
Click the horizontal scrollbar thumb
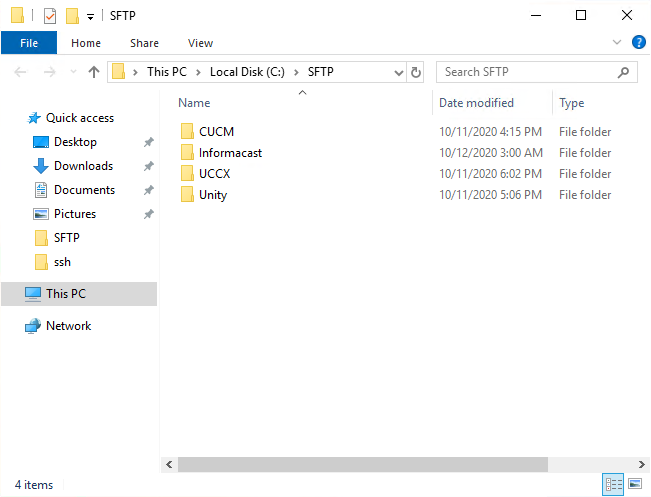tap(363, 464)
